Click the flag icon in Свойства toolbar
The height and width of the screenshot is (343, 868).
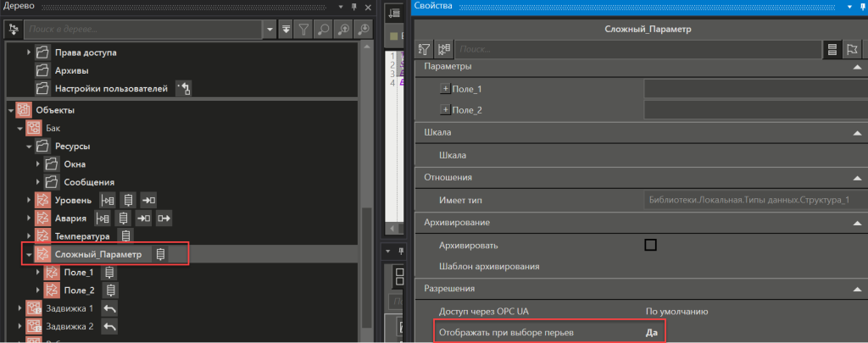pos(852,49)
